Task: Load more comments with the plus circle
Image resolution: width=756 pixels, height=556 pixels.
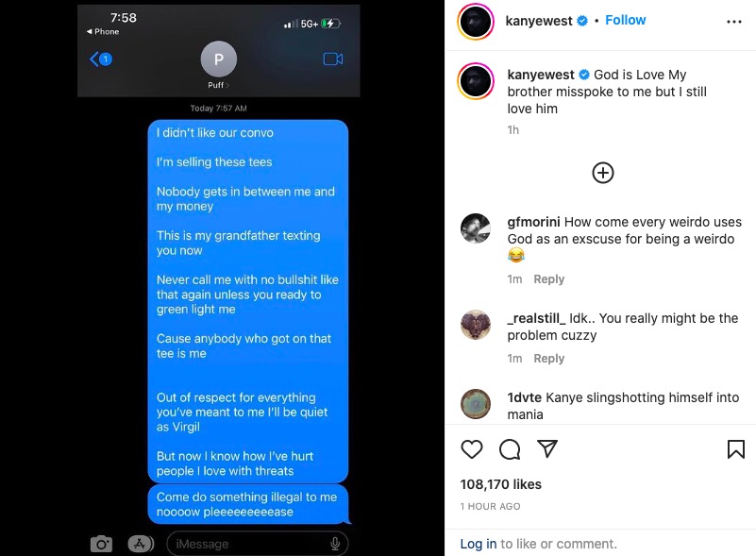Action: point(603,173)
